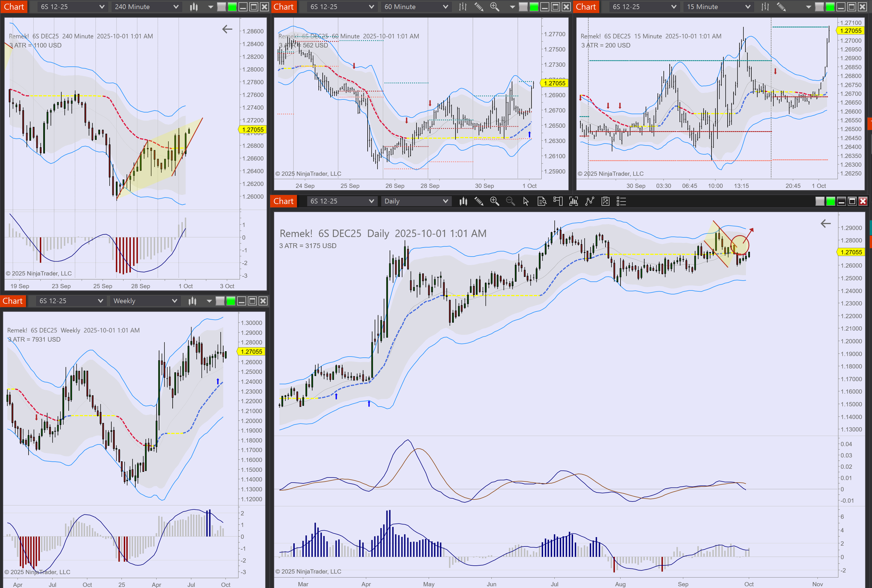
Task: Click the Chart tab of the Weekly window
Action: 13,301
